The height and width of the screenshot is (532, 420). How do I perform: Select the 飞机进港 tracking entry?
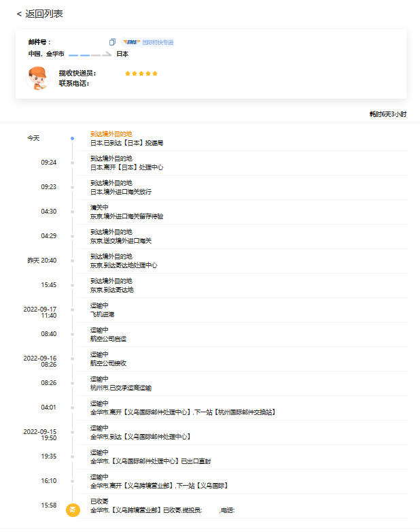tap(103, 314)
